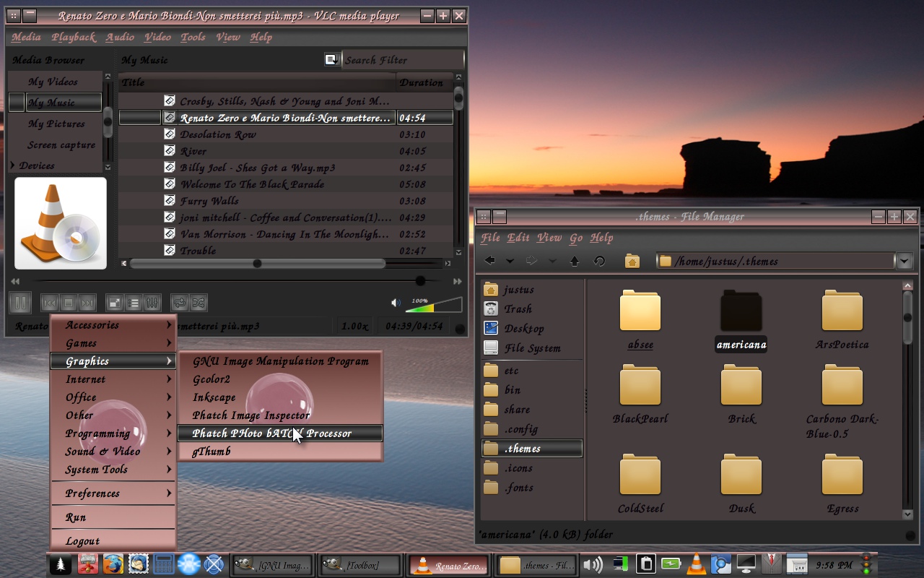Image resolution: width=924 pixels, height=578 pixels.
Task: Click VLC rewind arrows beside seek bar
Action: [16, 281]
